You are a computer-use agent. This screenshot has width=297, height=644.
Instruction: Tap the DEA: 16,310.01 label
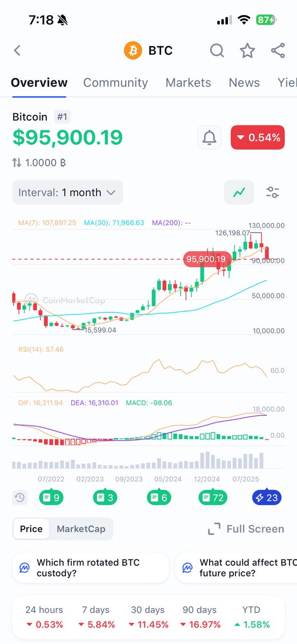tap(94, 402)
